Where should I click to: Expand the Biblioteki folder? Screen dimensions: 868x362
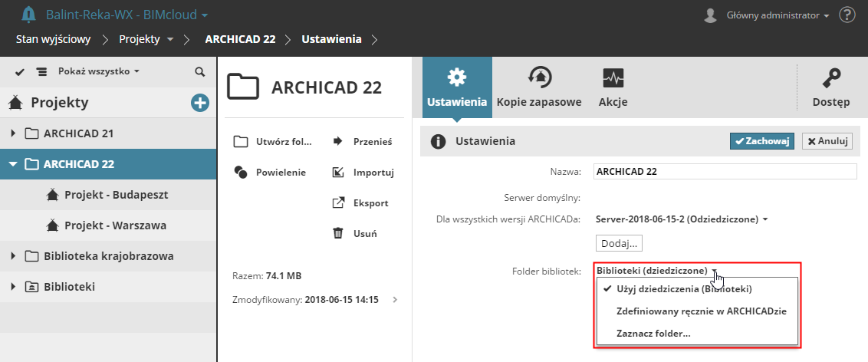(13, 287)
